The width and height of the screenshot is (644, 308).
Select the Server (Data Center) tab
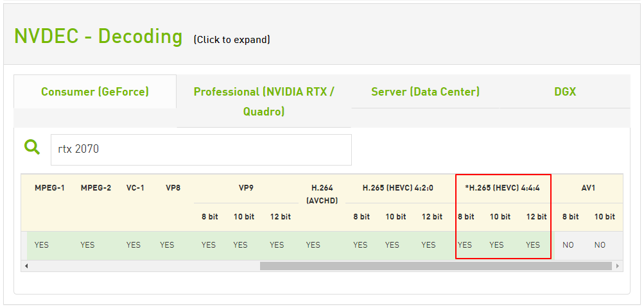click(x=425, y=92)
